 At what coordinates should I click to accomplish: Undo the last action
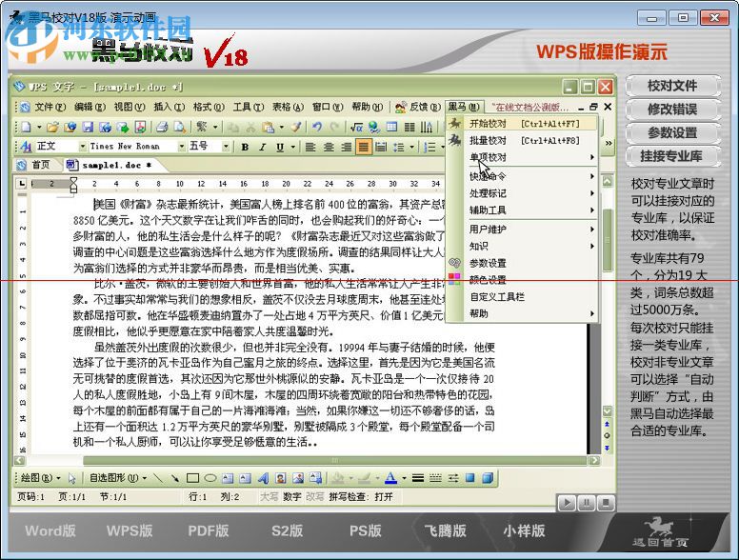pos(317,127)
